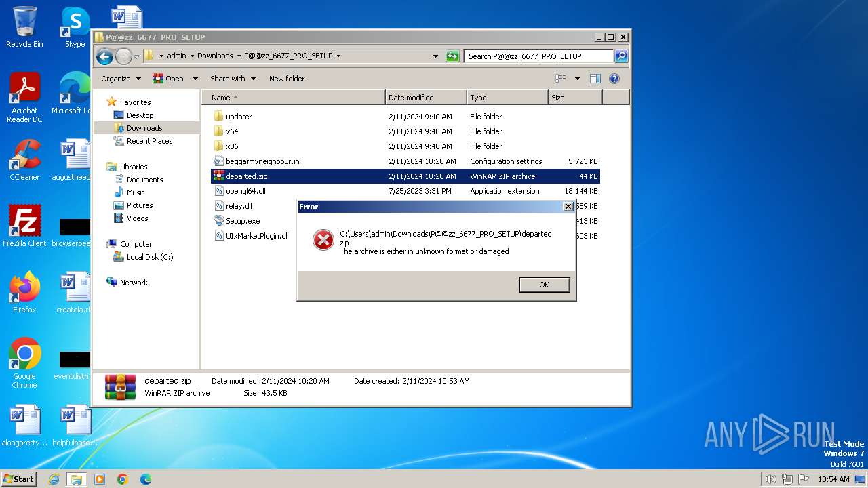This screenshot has width=868, height=488.
Task: Go back with Explorer back arrow
Action: click(x=104, y=56)
